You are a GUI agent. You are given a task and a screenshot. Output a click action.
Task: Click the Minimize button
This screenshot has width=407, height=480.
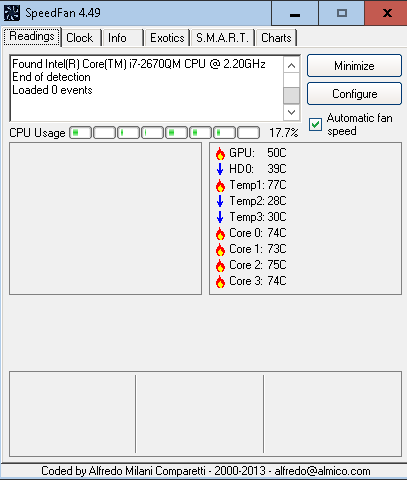(354, 66)
